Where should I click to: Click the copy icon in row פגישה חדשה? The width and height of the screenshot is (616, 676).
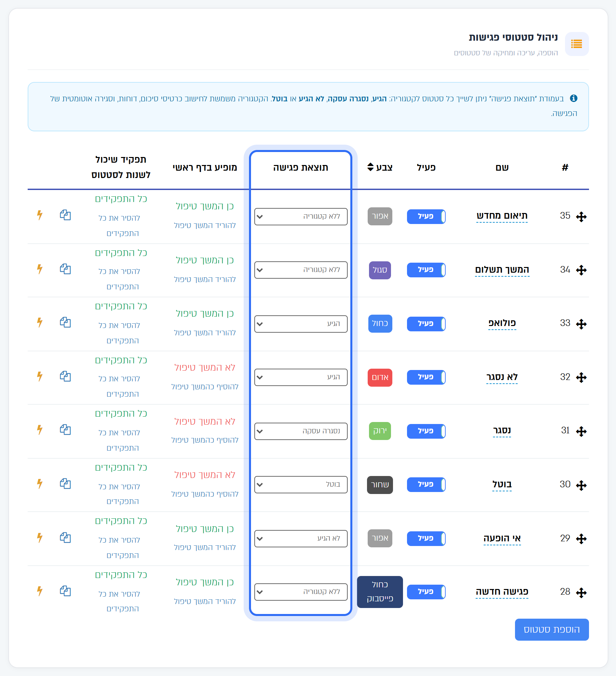65,591
